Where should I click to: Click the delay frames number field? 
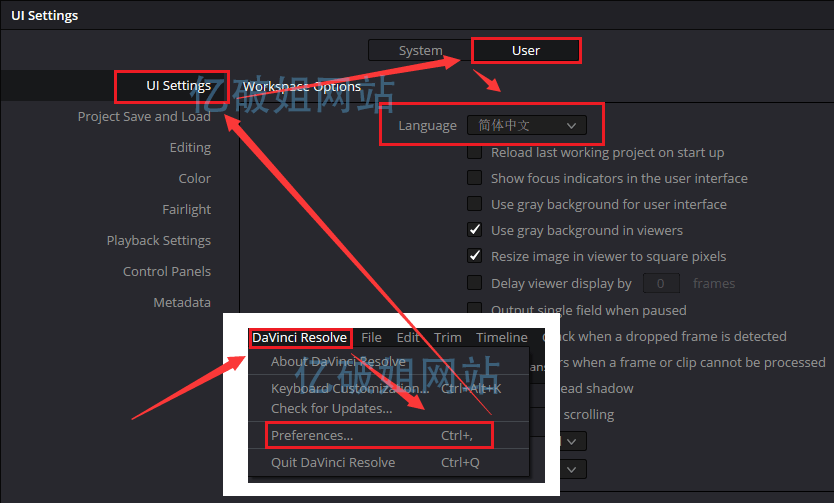(x=661, y=283)
